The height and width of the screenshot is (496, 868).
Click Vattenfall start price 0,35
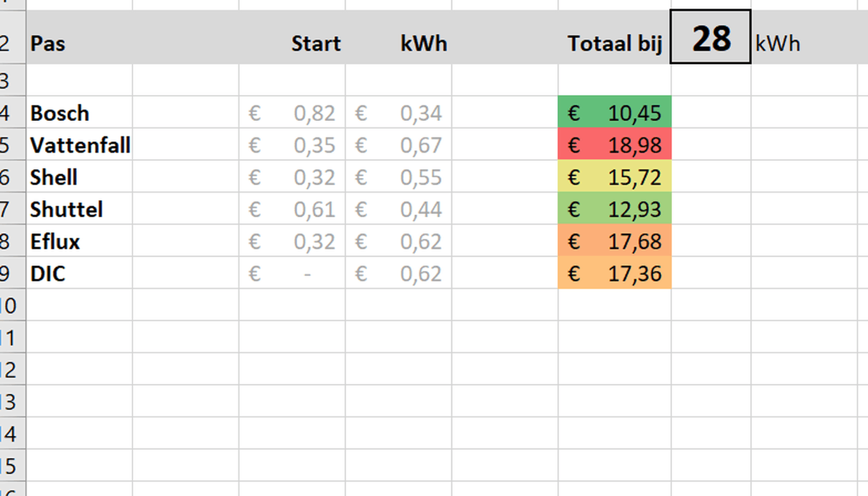(x=292, y=145)
